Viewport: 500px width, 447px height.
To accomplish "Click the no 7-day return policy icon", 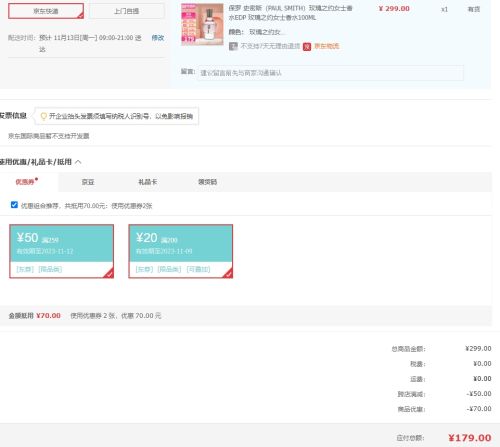I will point(233,46).
